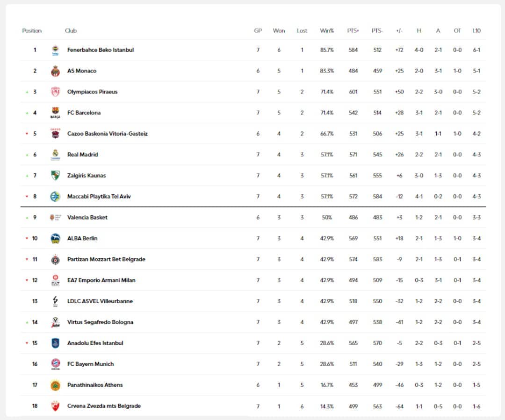Click the Fenerbahce Beko Istanbul club logo
The width and height of the screenshot is (505, 420).
(55, 50)
